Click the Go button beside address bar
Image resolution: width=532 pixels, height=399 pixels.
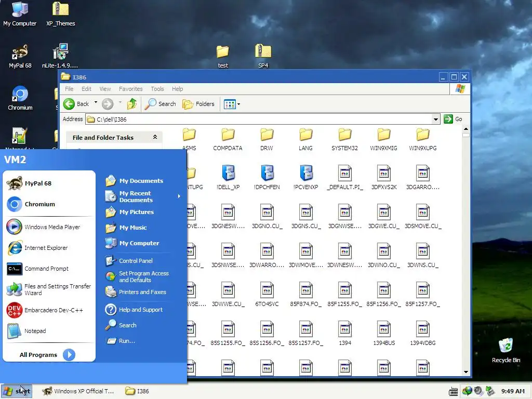453,119
